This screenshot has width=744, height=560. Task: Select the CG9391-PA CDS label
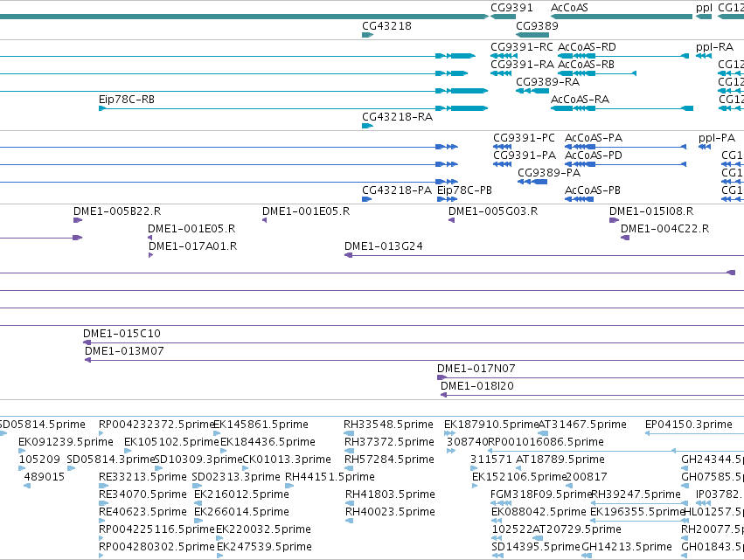point(525,156)
